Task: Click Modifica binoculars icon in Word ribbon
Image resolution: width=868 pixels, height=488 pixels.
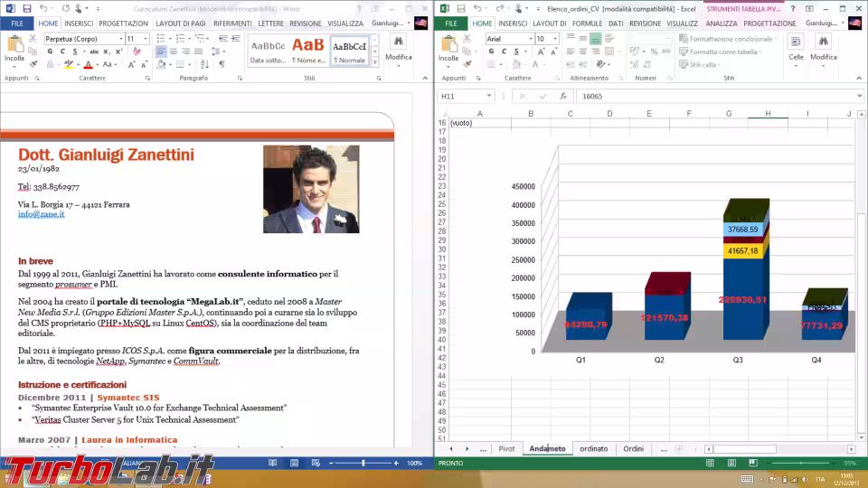Action: (x=398, y=42)
